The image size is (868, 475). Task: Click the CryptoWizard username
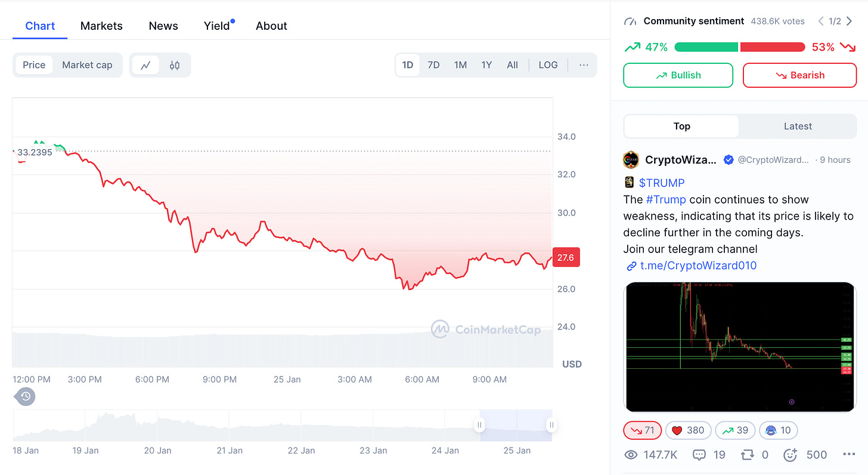coord(681,160)
